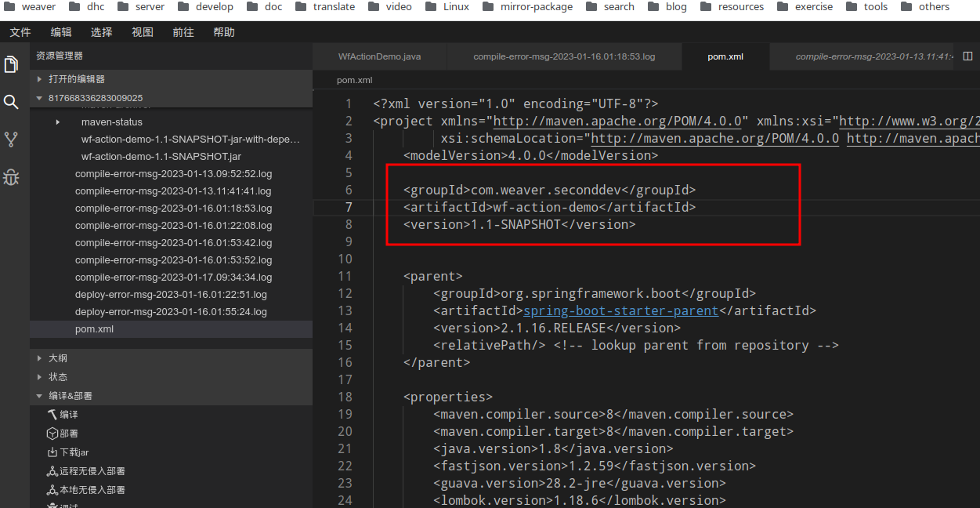Open the others bookmark folder

tap(925, 7)
